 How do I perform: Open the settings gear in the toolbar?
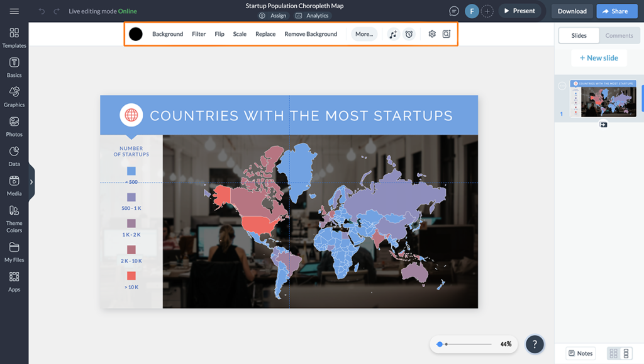click(x=432, y=33)
